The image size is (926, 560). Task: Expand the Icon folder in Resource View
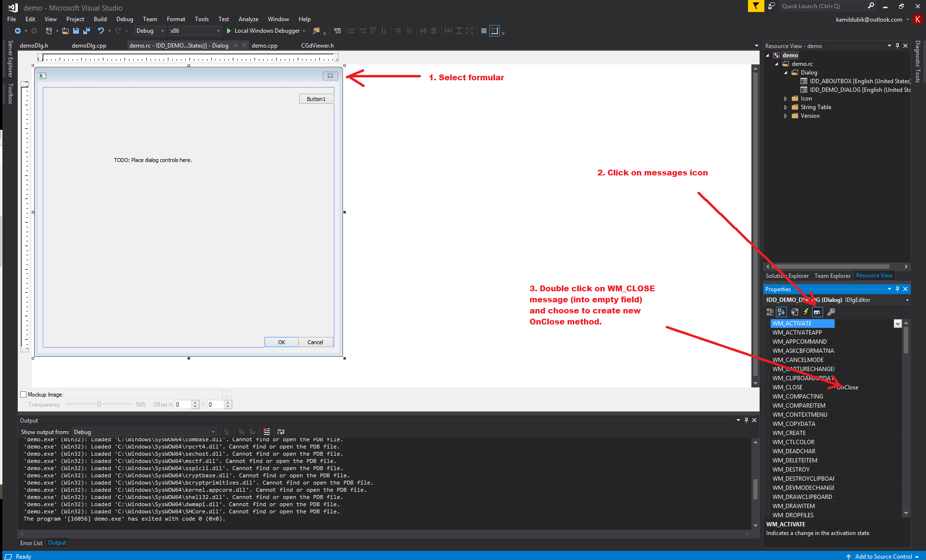pyautogui.click(x=786, y=99)
